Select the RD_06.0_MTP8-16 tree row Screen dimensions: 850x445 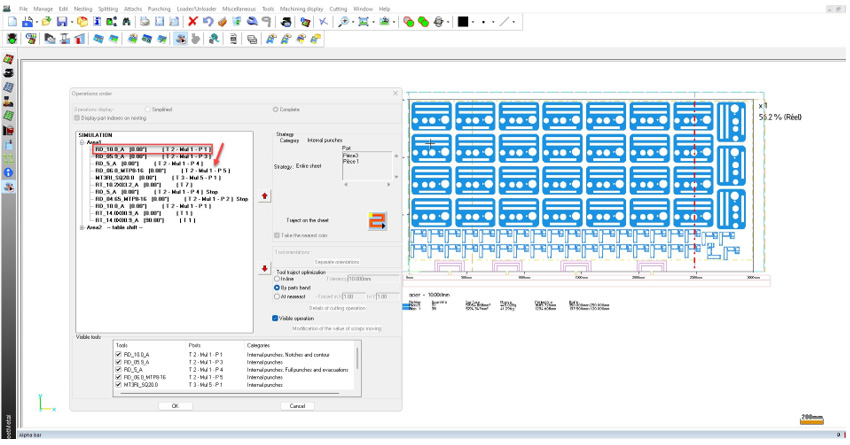(162, 171)
